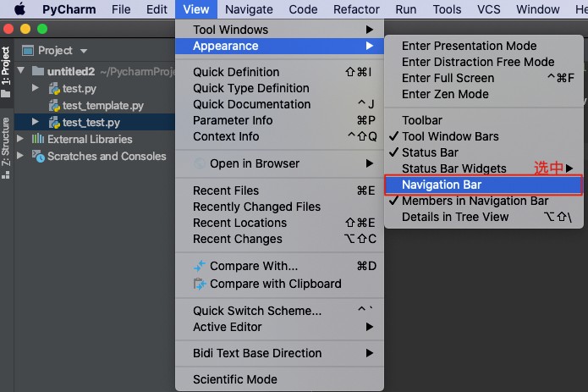
Task: Click the green full-screen window button
Action: [42, 29]
